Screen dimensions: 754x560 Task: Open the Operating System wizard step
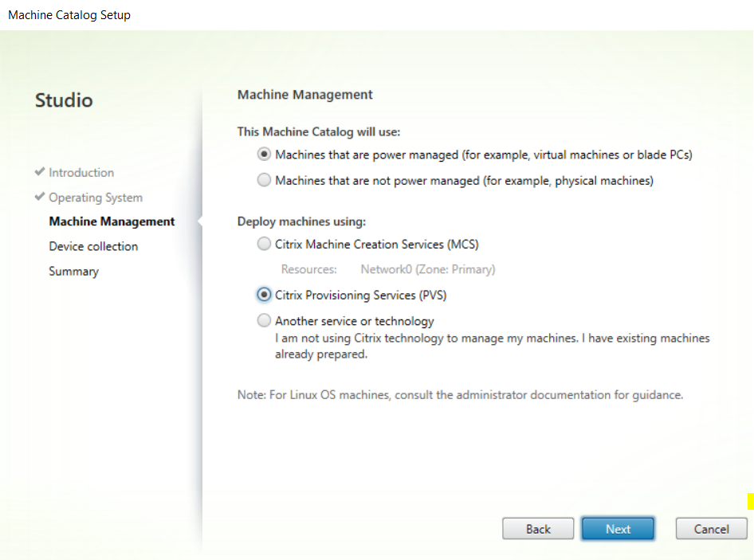point(96,198)
